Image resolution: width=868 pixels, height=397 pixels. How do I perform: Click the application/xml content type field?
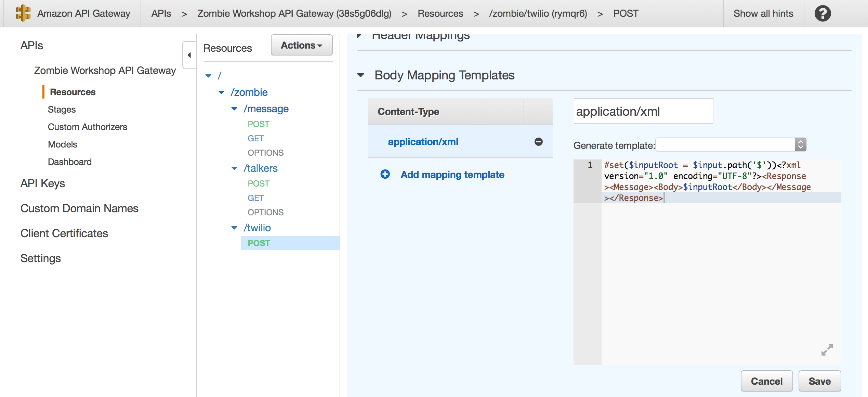(643, 111)
